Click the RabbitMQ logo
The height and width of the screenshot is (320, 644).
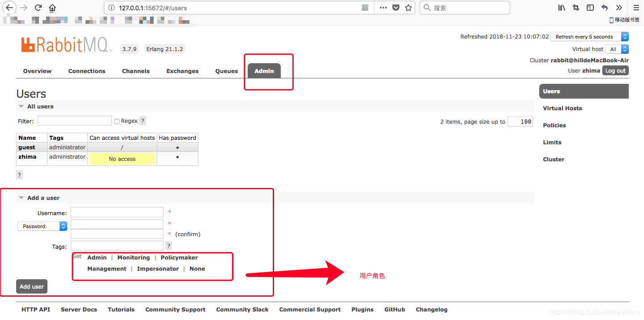(x=67, y=45)
